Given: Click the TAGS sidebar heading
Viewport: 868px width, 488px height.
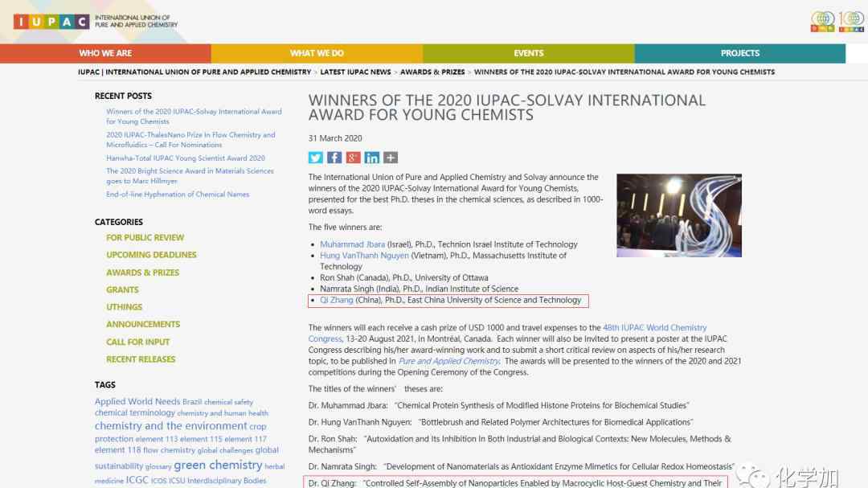Looking at the screenshot, I should tap(105, 385).
